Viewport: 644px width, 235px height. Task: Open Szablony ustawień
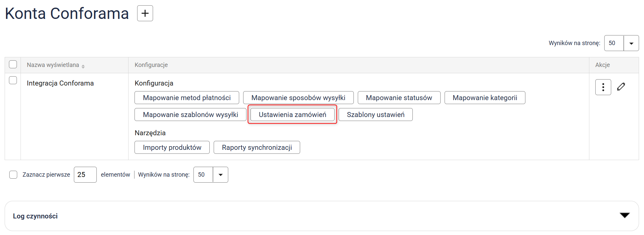pos(375,115)
